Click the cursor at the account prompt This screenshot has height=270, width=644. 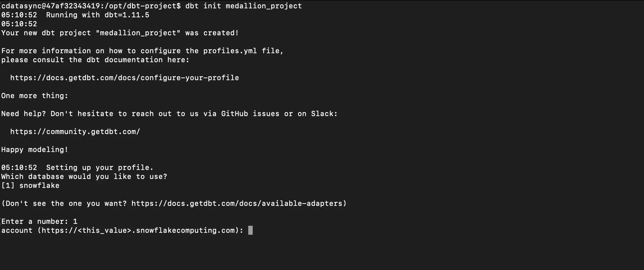(250, 231)
